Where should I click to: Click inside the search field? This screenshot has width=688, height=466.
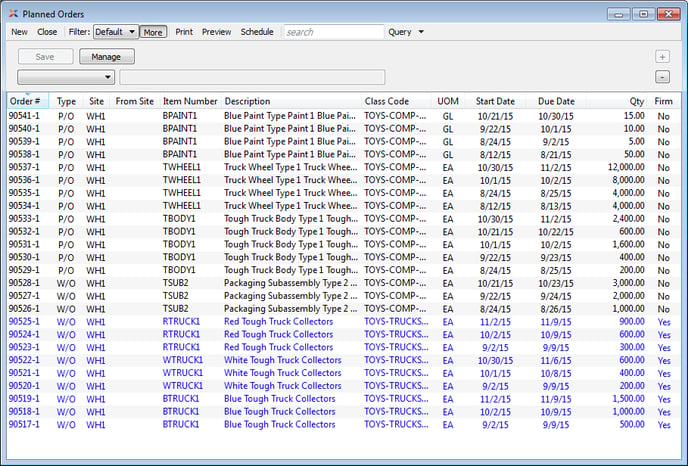click(x=332, y=32)
